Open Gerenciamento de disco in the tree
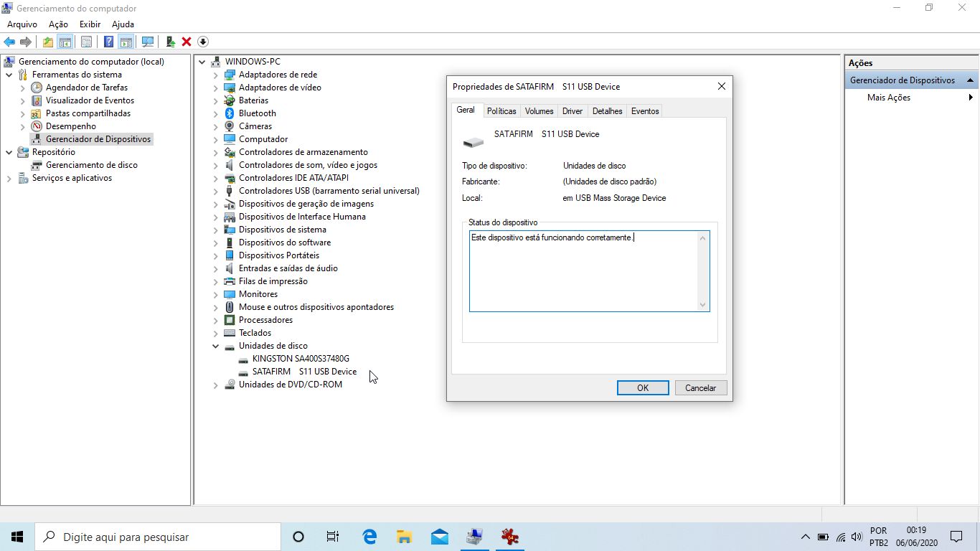Image resolution: width=980 pixels, height=551 pixels. tap(91, 165)
